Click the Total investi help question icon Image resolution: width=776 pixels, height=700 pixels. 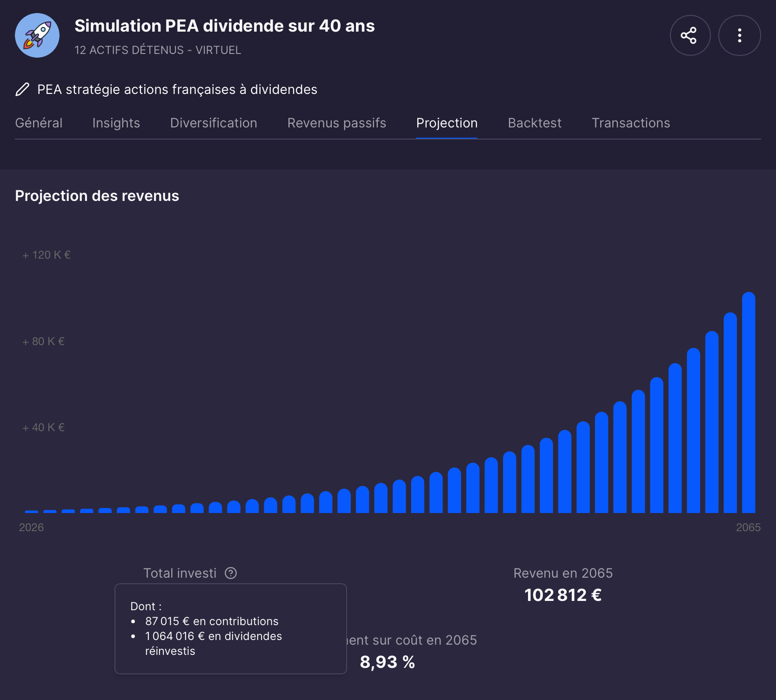(x=231, y=573)
